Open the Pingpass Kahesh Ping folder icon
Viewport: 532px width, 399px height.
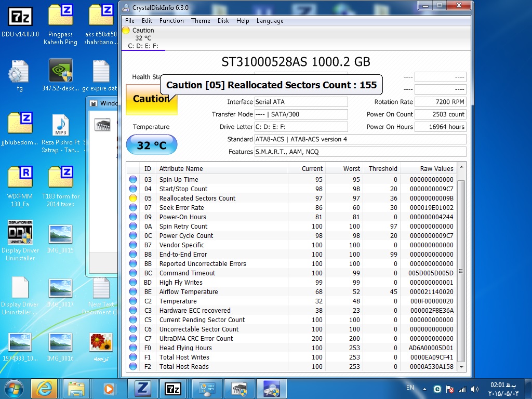coord(60,15)
